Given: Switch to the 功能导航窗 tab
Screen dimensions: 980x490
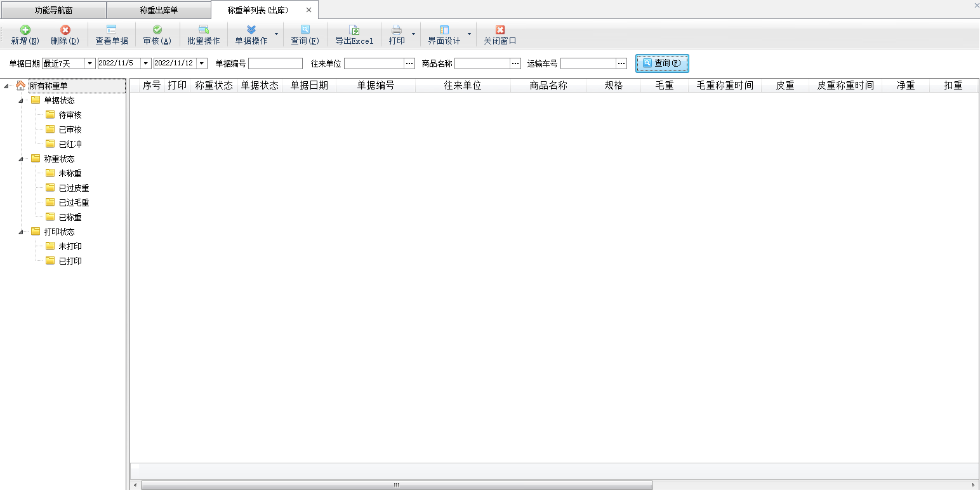Looking at the screenshot, I should point(53,10).
